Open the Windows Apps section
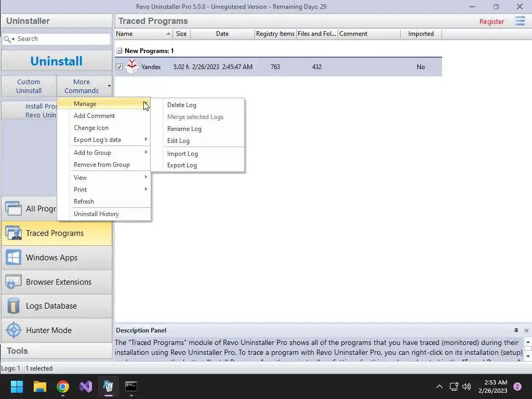The width and height of the screenshot is (532, 399). click(x=57, y=258)
